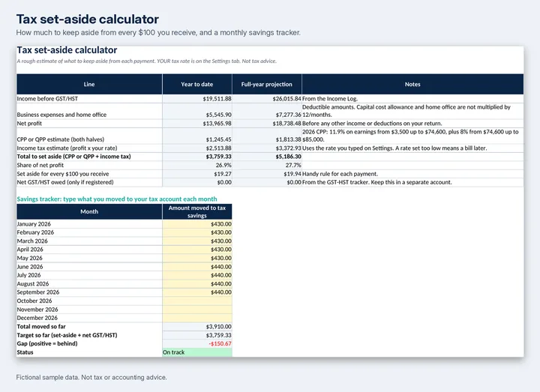Click the income tax value $2,513.88
This screenshot has width=540, height=392.
point(219,148)
